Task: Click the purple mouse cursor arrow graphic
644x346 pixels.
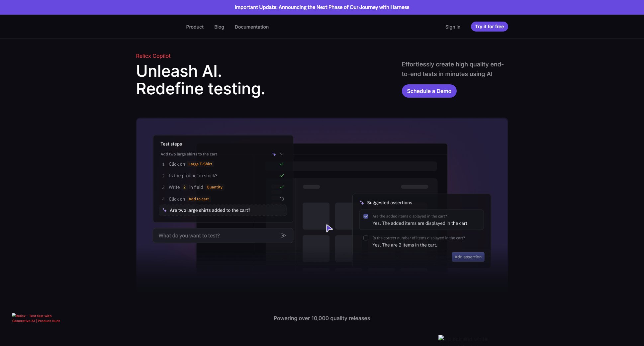Action: (329, 228)
